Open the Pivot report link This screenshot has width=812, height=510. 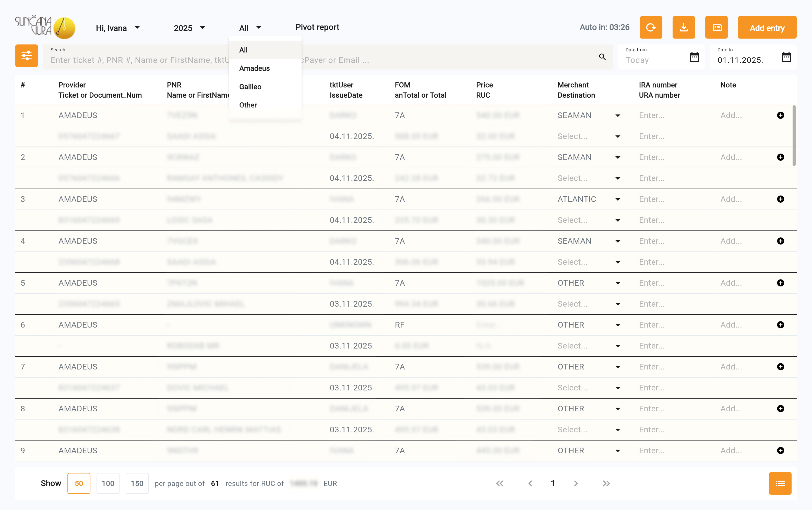tap(317, 27)
